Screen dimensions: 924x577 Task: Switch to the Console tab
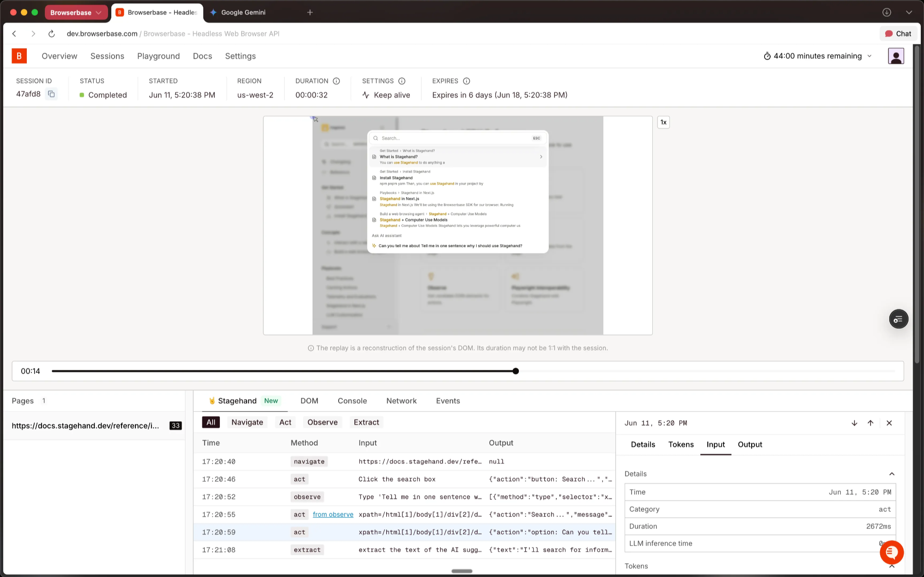(x=352, y=401)
